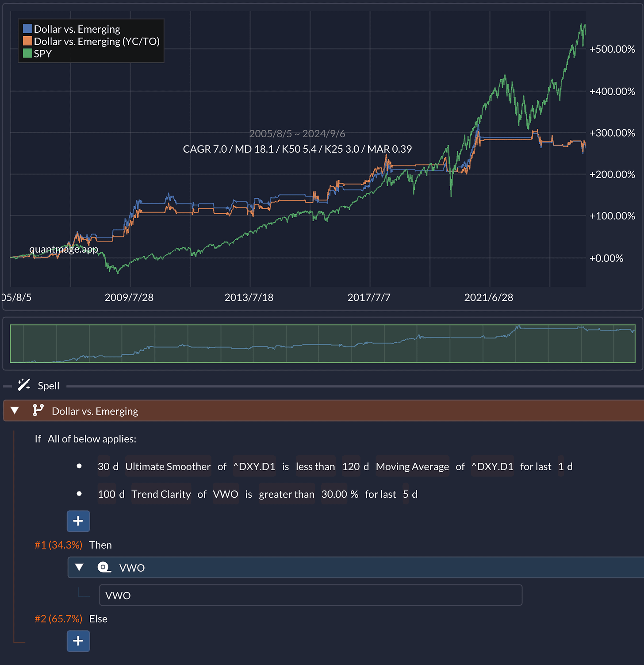Edit the 30 d period of Ultimate Smoother
Viewport: 644px width, 665px height.
pos(103,466)
